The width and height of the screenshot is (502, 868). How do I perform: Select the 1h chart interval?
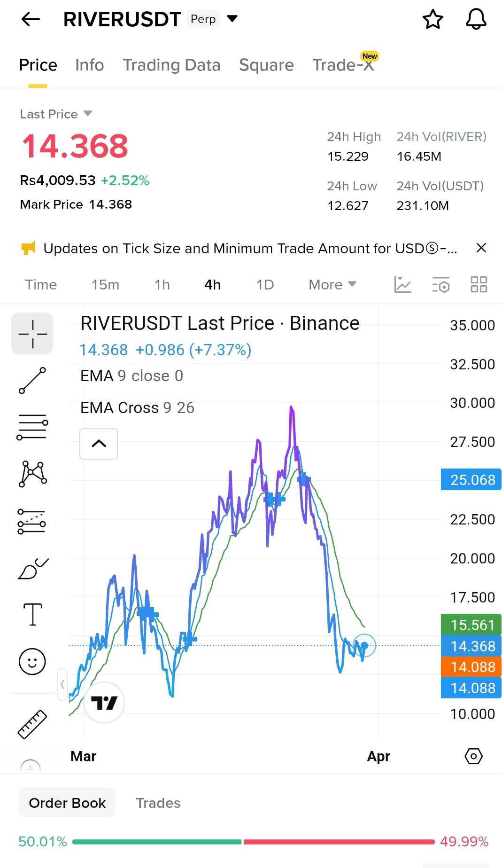[x=162, y=285]
